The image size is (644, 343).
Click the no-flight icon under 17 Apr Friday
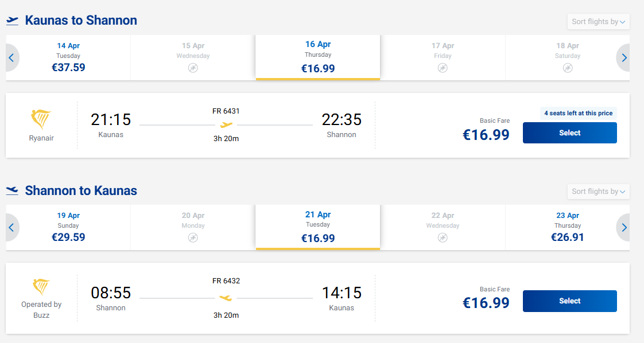pyautogui.click(x=443, y=68)
